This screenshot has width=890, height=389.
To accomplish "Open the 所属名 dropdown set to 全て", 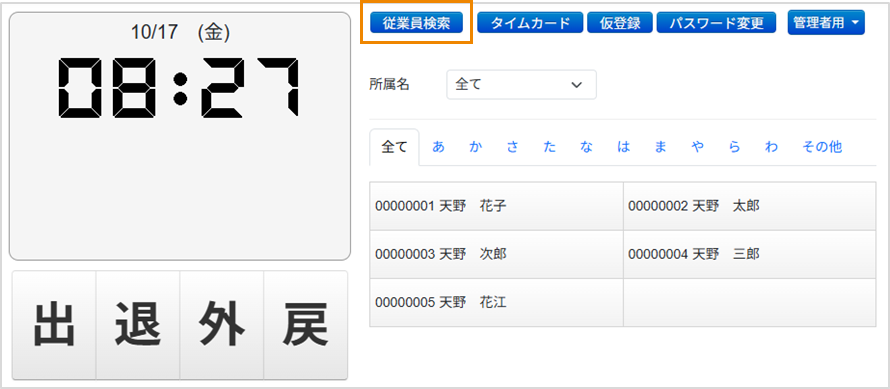I will click(x=521, y=85).
